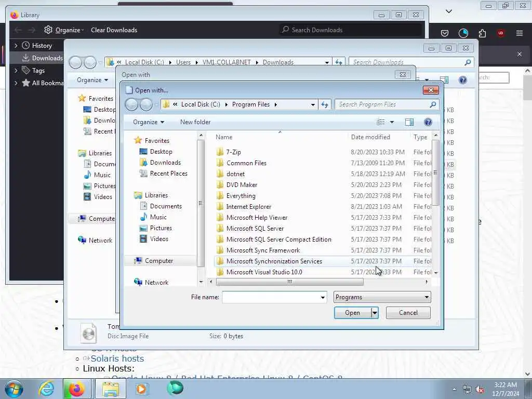Click the Open button
532x399 pixels.
(x=353, y=313)
